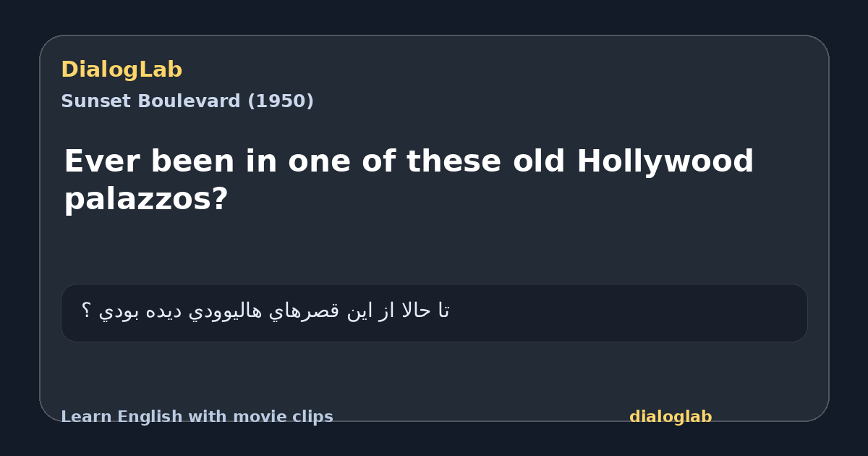868x456 pixels.
Task: Select the word 'these' in the quote
Action: (454, 161)
